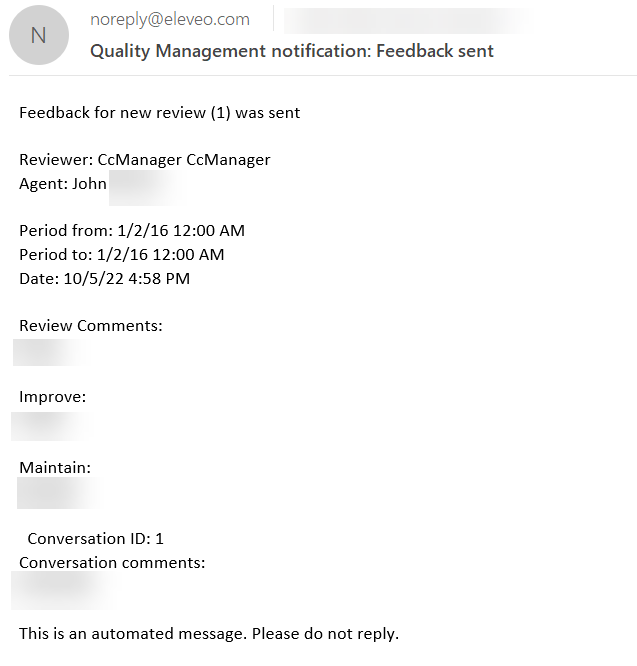
Task: Click the Agent: John text
Action: point(63,184)
